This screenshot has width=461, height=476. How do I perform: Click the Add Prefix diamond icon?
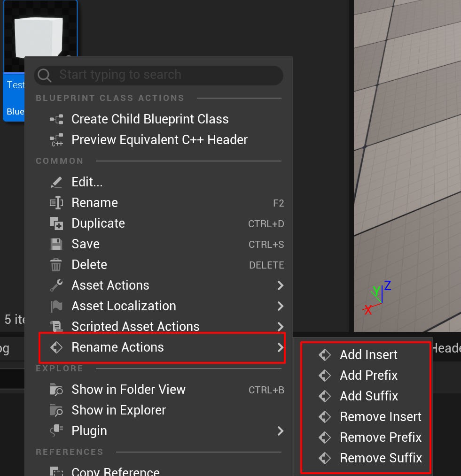[x=325, y=375]
